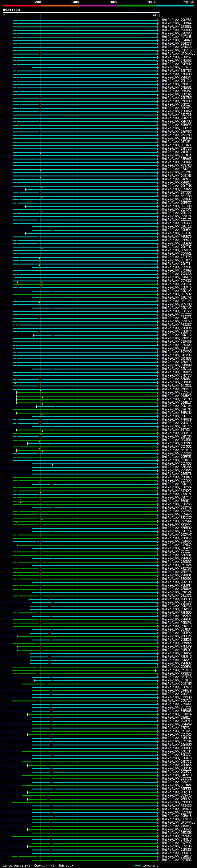Select hit UniRef100_Q4LDW9
Screen dimensions: 197x868
(x=177, y=139)
